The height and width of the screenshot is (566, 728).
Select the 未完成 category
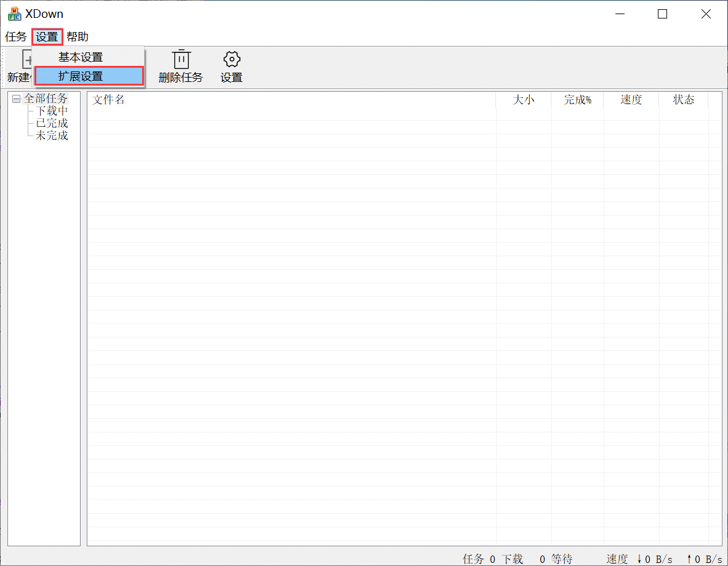(x=52, y=135)
